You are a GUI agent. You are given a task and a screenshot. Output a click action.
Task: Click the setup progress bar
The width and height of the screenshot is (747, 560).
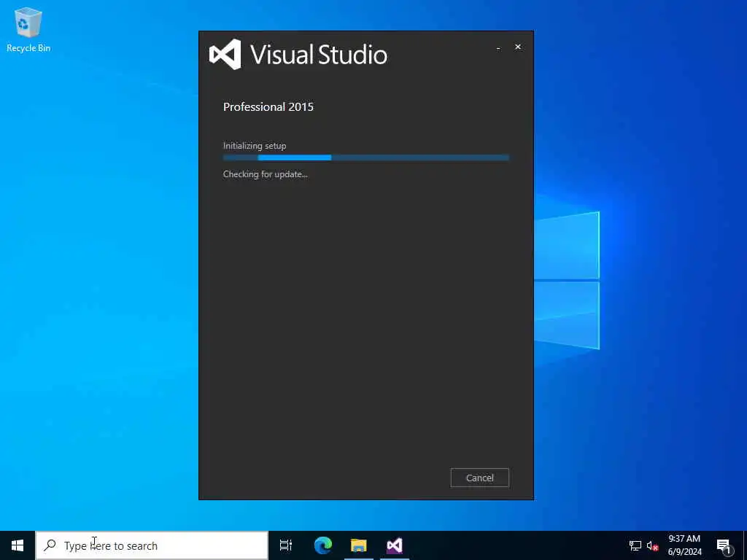tap(366, 157)
